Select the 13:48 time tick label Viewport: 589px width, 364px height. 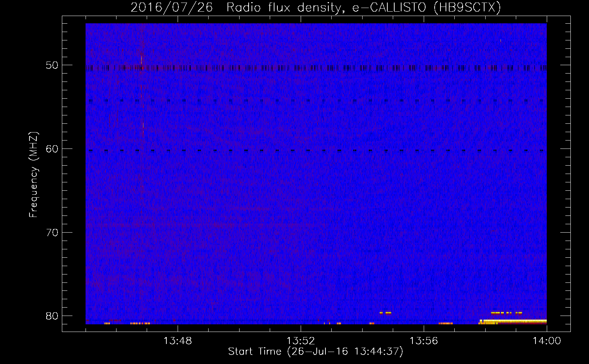coord(178,341)
